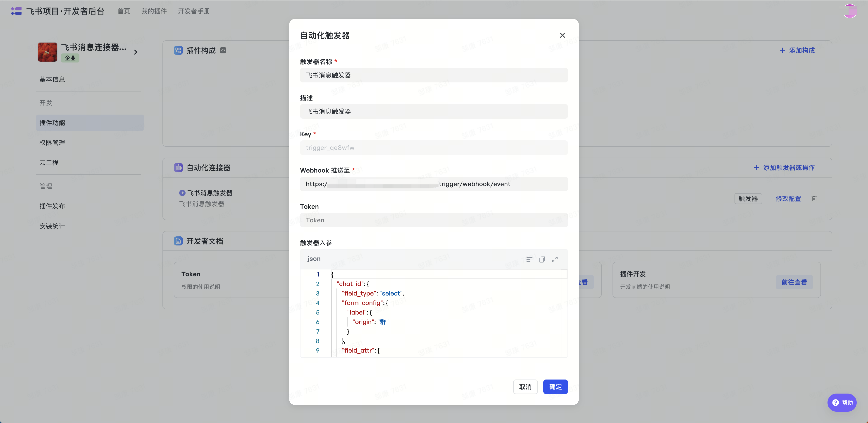This screenshot has height=423, width=868.
Task: Click 添加构成 link
Action: [x=797, y=50]
